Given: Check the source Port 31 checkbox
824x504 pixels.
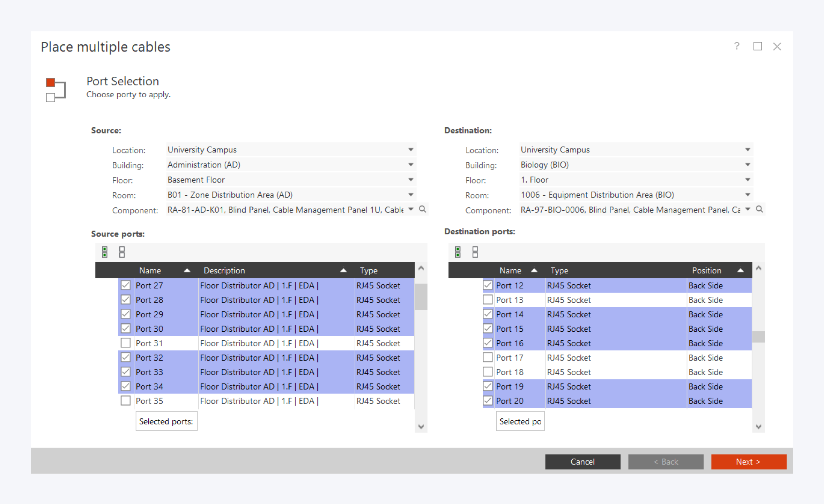Looking at the screenshot, I should pos(126,343).
